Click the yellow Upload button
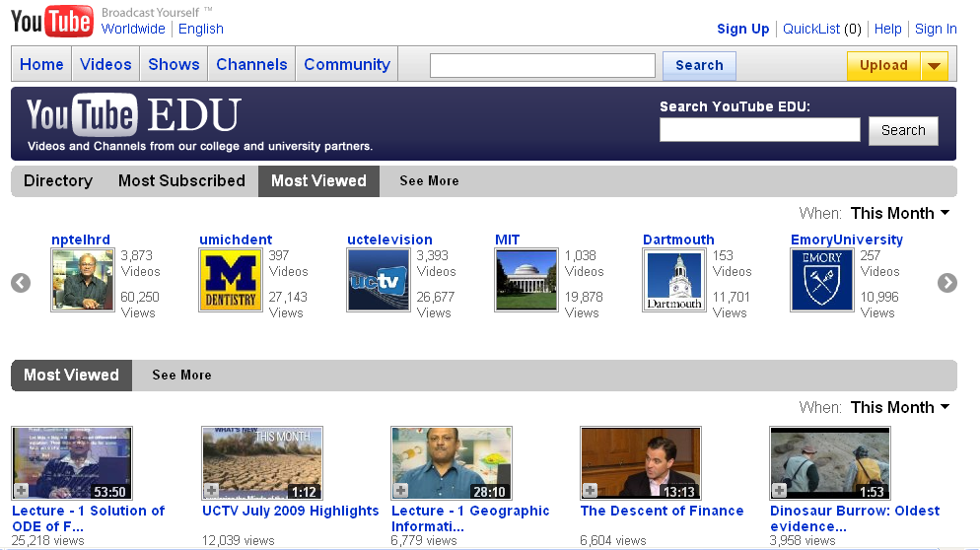 (x=883, y=66)
